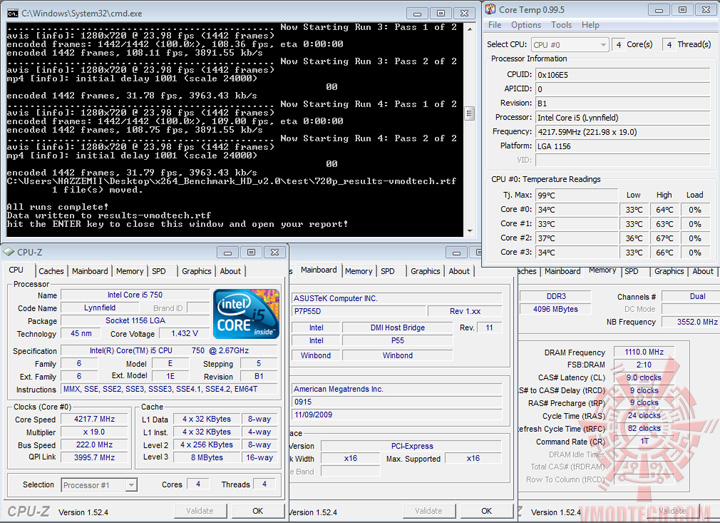Click the Name field Intel Core i5 750

pyautogui.click(x=135, y=295)
